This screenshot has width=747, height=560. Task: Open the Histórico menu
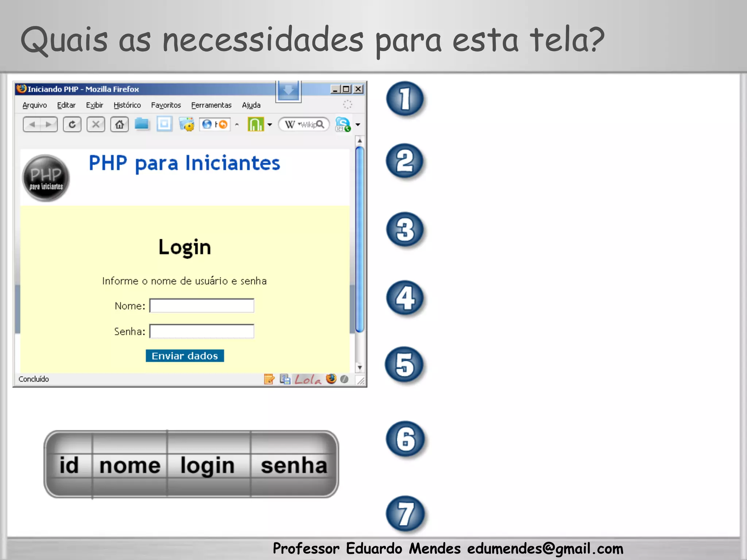click(127, 105)
